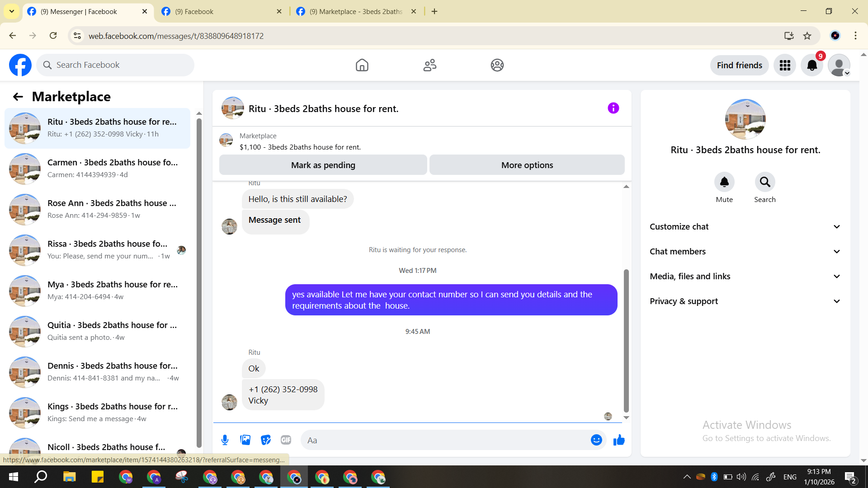Expand Media, files and links
This screenshot has width=868, height=488.
(745, 277)
